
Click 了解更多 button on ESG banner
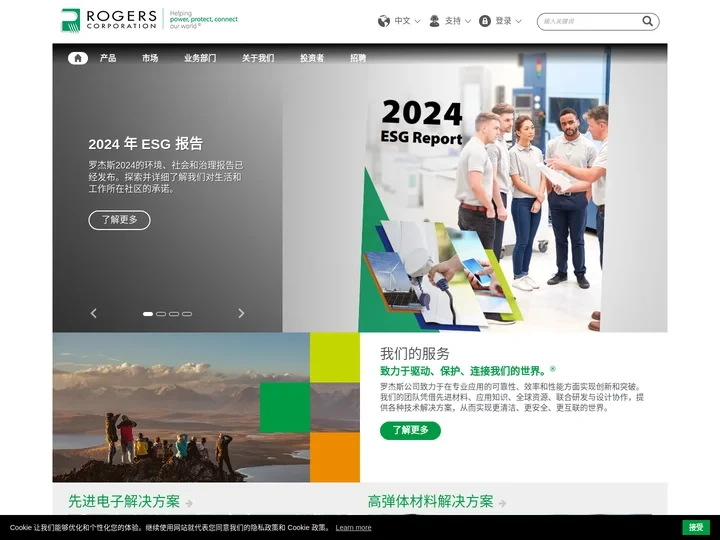tap(119, 220)
